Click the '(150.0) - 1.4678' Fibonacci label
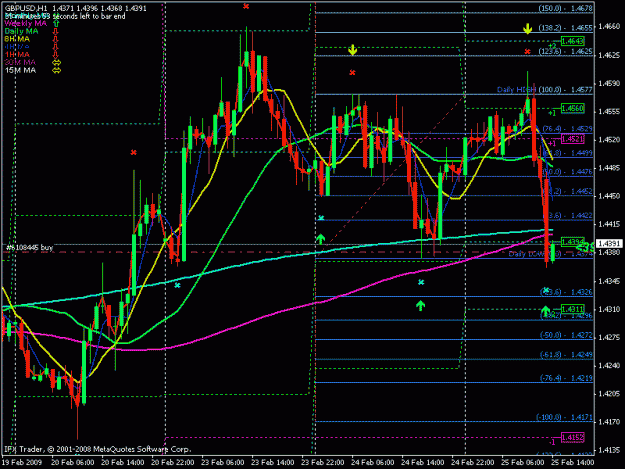 565,8
